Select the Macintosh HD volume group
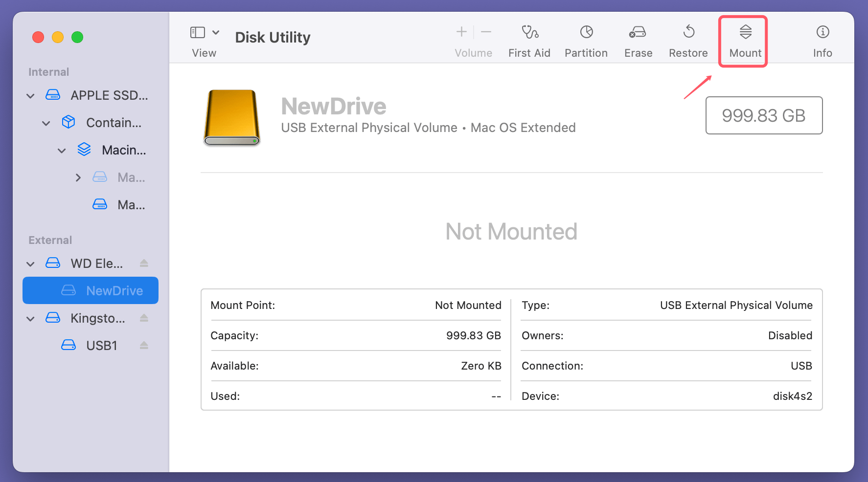This screenshot has width=868, height=482. (x=123, y=150)
